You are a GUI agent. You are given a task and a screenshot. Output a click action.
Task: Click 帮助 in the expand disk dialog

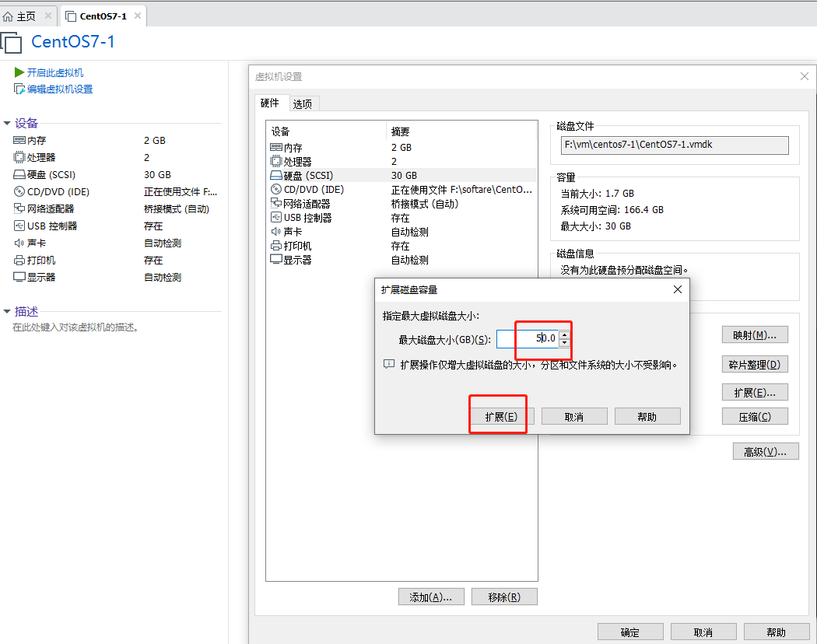click(647, 417)
